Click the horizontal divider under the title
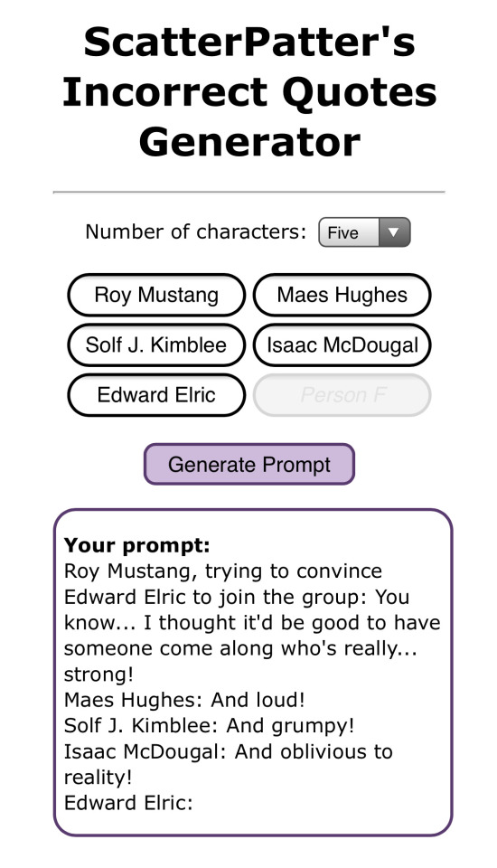The image size is (497, 868). tap(249, 192)
